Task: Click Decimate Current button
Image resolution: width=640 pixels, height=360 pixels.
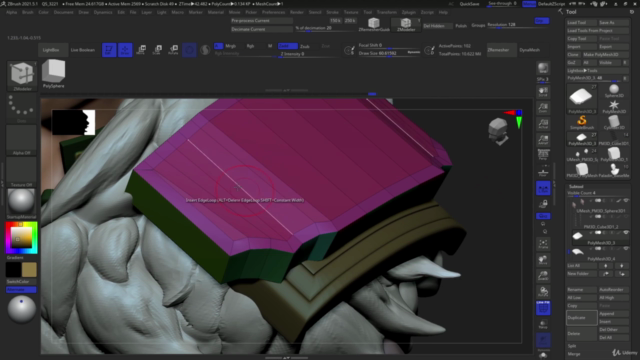Action: coord(261,29)
